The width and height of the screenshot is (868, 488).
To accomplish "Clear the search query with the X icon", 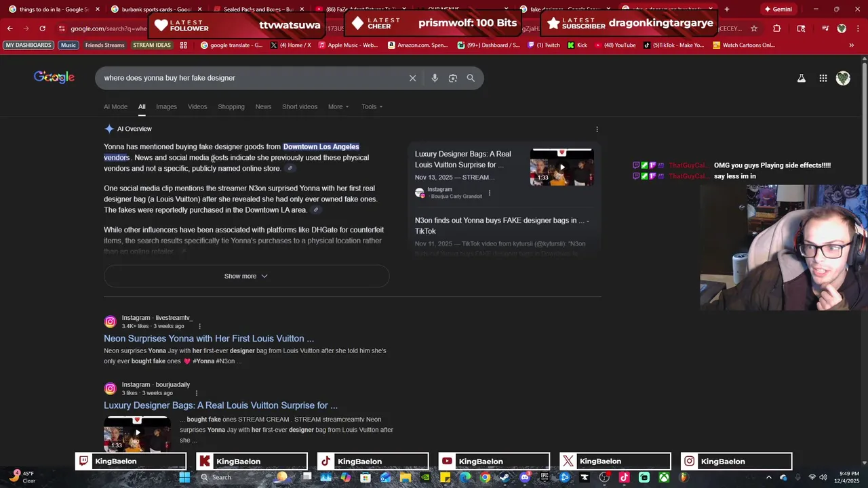I will (x=412, y=78).
